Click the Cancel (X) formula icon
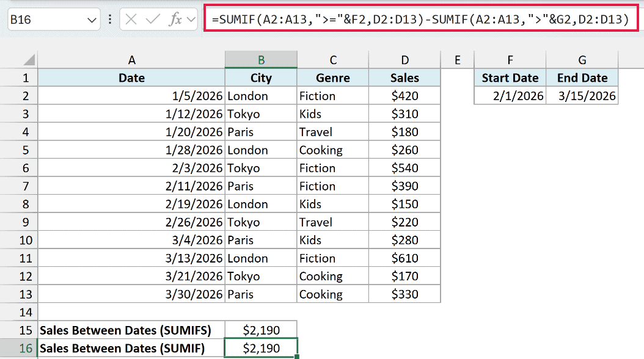 (x=131, y=20)
